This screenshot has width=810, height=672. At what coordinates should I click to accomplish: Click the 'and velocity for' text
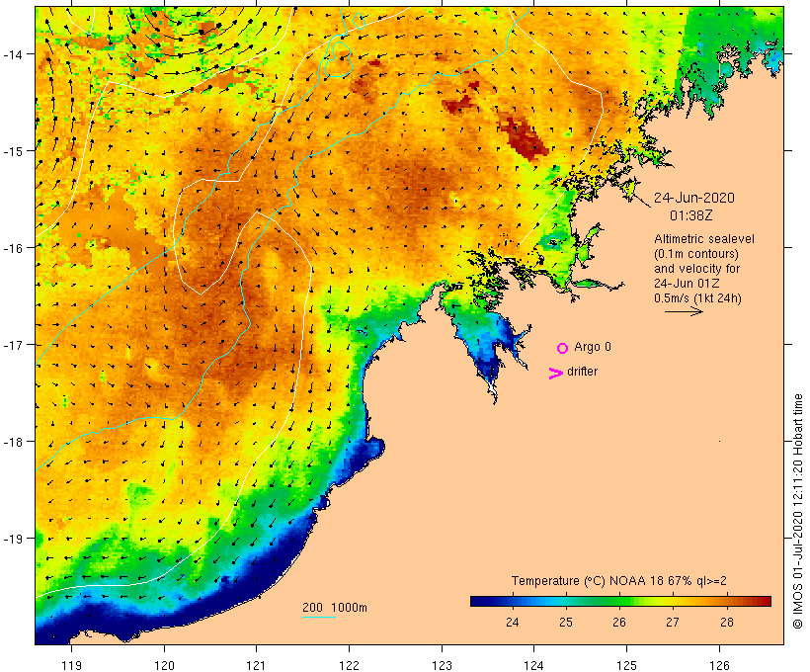pyautogui.click(x=696, y=268)
